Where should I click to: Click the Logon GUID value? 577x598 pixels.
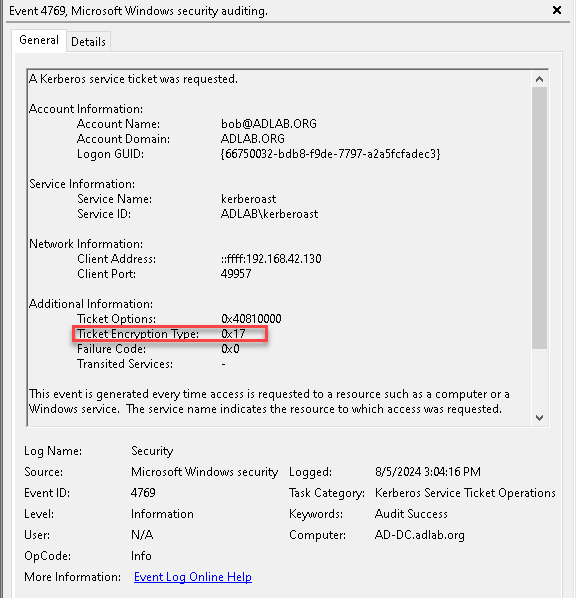click(330, 154)
